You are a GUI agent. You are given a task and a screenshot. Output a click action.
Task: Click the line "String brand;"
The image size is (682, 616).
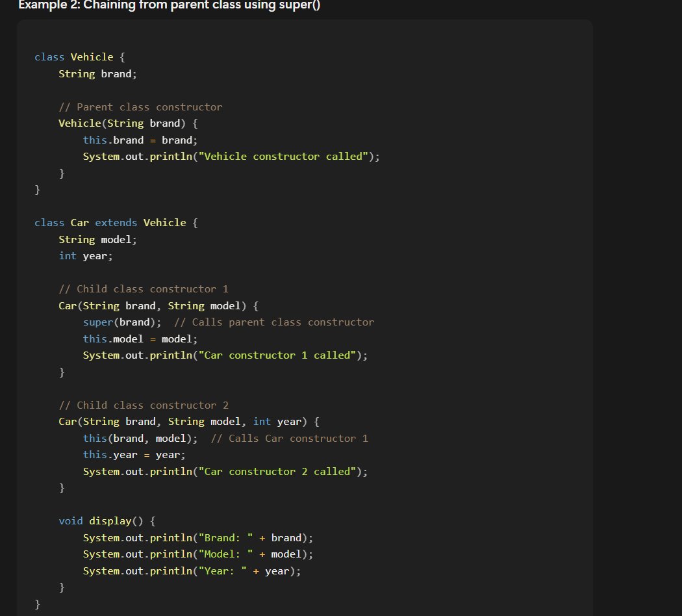tap(98, 74)
